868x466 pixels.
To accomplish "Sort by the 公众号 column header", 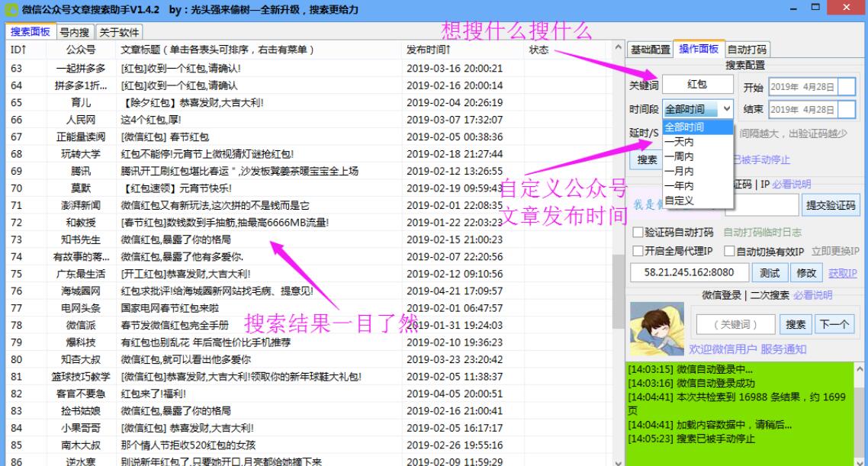I will pos(81,50).
